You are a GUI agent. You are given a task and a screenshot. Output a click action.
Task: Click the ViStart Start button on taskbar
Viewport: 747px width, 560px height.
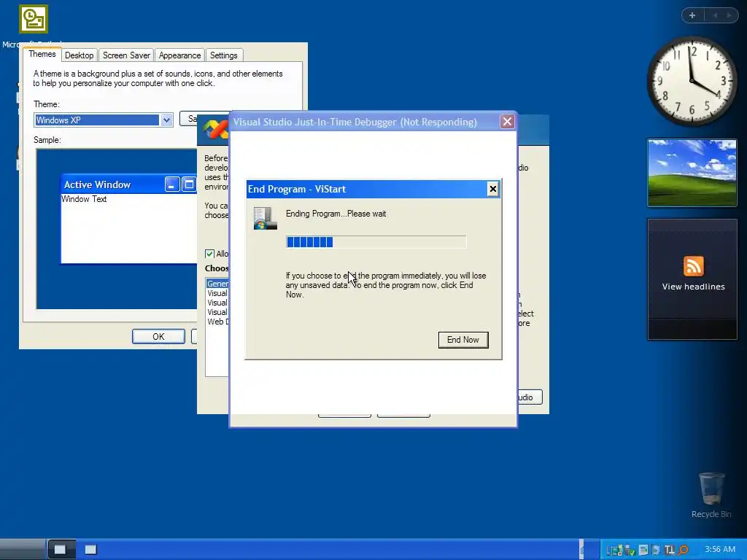[23, 549]
